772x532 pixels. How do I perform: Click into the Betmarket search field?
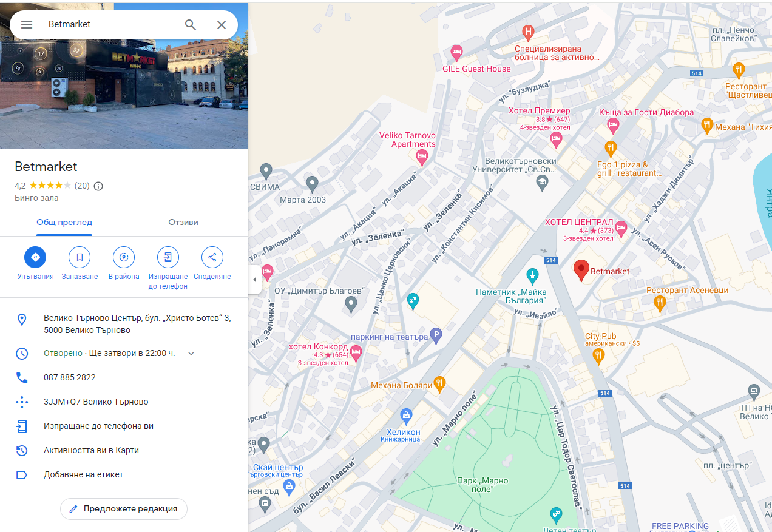(x=109, y=25)
